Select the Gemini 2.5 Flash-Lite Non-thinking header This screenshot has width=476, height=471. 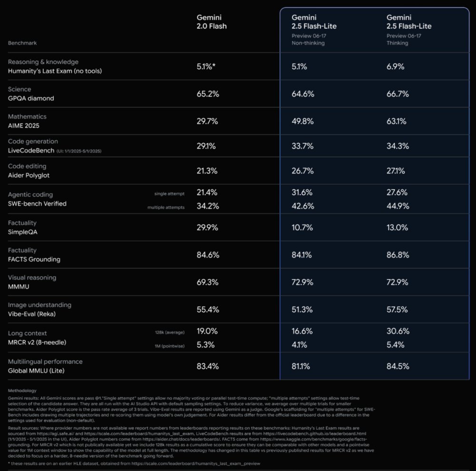[314, 22]
